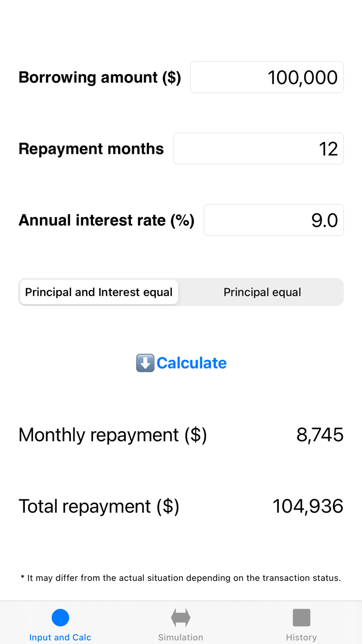The image size is (362, 644).
Task: Click the gray square History icon
Action: (301, 617)
